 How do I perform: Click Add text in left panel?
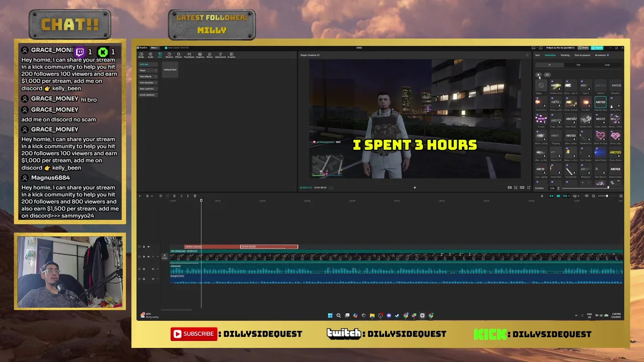pyautogui.click(x=148, y=64)
